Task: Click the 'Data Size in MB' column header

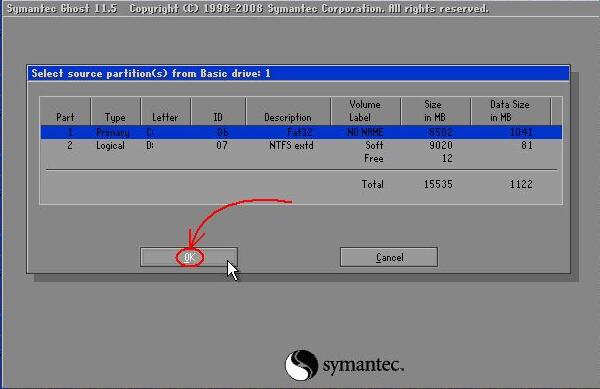Action: tap(510, 111)
